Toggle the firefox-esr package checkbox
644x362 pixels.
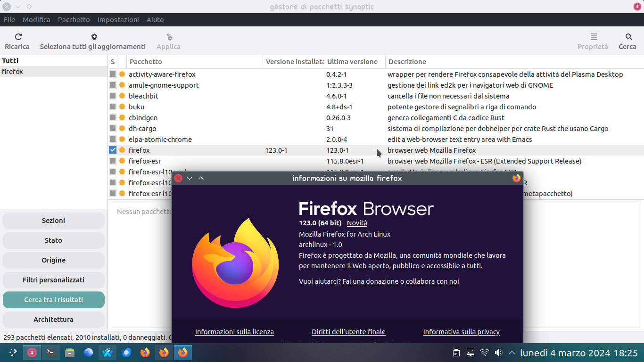point(113,161)
